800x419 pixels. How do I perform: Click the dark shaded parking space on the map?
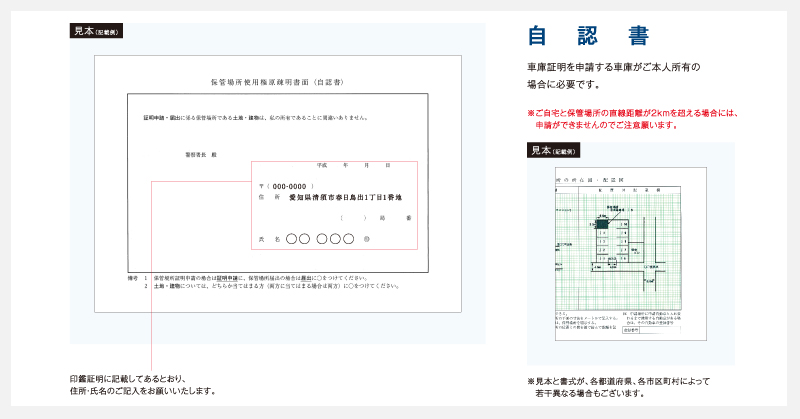pos(603,224)
